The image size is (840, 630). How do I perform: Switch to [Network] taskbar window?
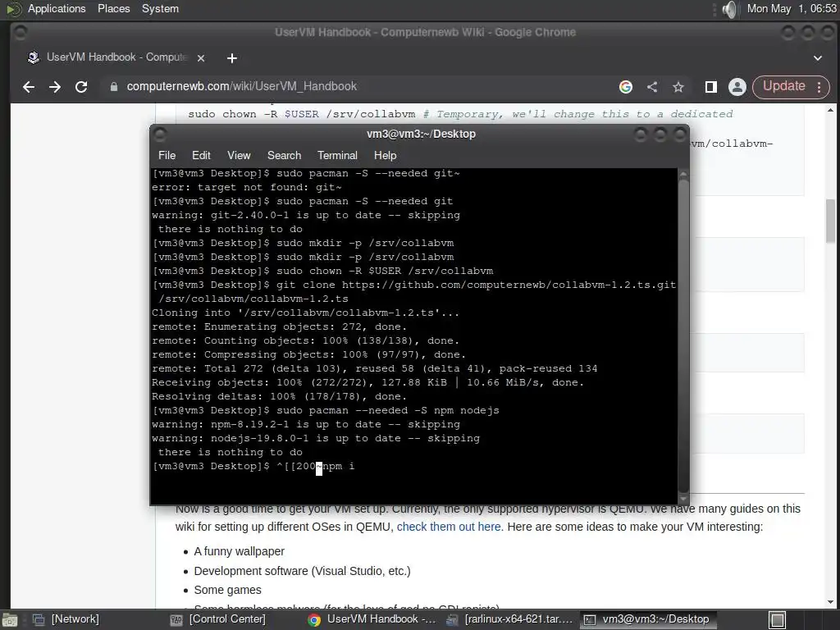click(x=66, y=619)
